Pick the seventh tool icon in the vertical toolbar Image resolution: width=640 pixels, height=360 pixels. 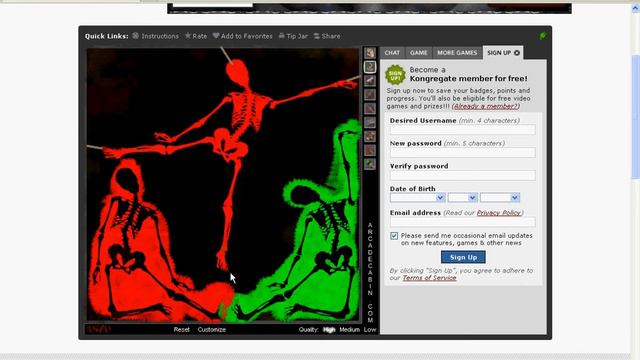[x=370, y=136]
